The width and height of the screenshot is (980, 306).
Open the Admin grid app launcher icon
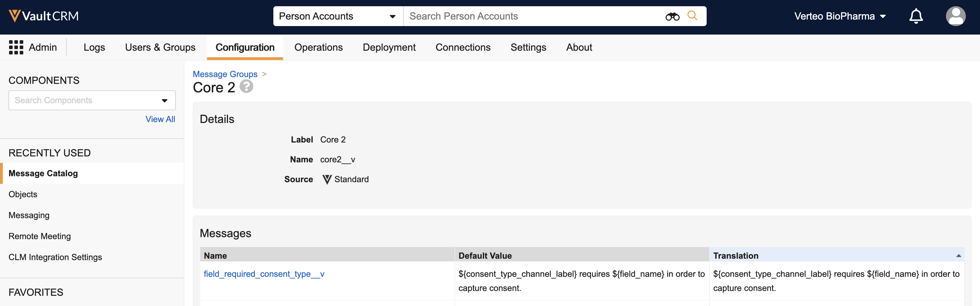tap(16, 48)
